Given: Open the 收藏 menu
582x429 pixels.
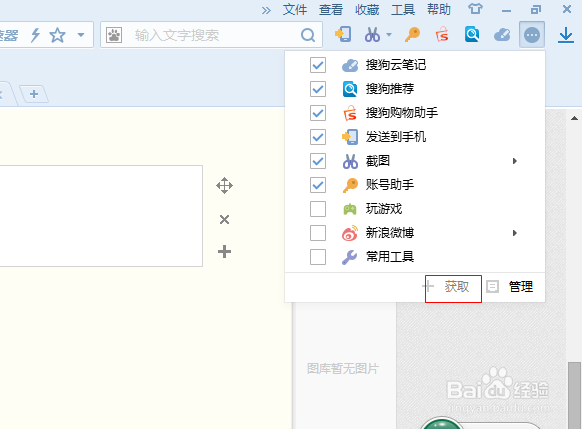Looking at the screenshot, I should click(x=367, y=9).
